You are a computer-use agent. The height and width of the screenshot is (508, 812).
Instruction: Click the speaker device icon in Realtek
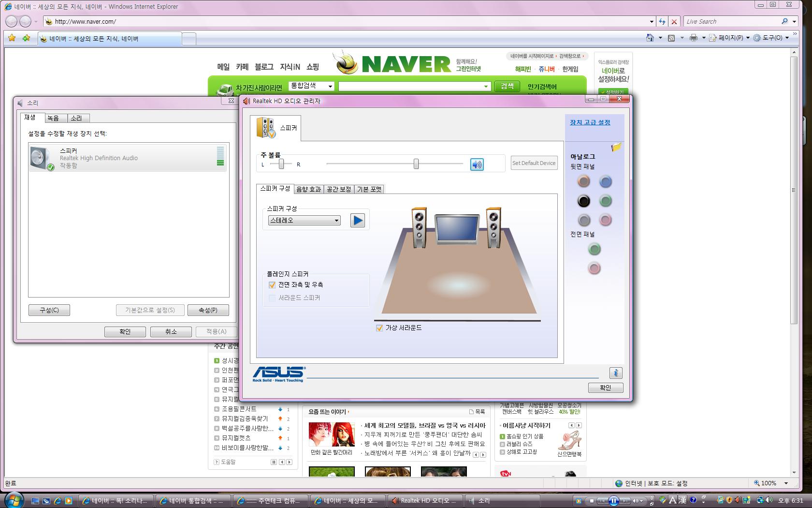266,128
